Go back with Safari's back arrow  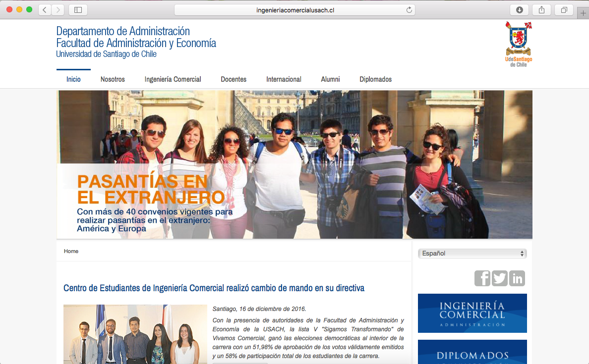click(45, 10)
